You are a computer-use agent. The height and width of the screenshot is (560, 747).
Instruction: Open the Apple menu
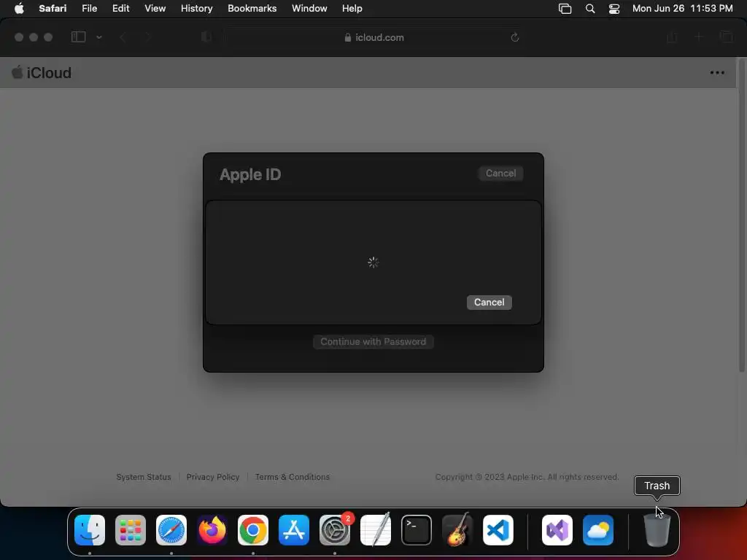[x=19, y=9]
